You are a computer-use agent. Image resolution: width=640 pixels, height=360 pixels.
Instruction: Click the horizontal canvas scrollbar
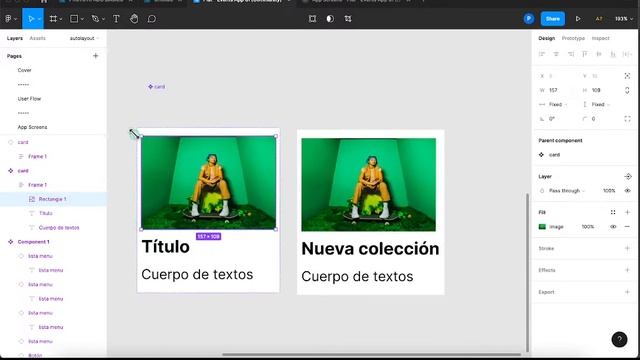click(371, 354)
